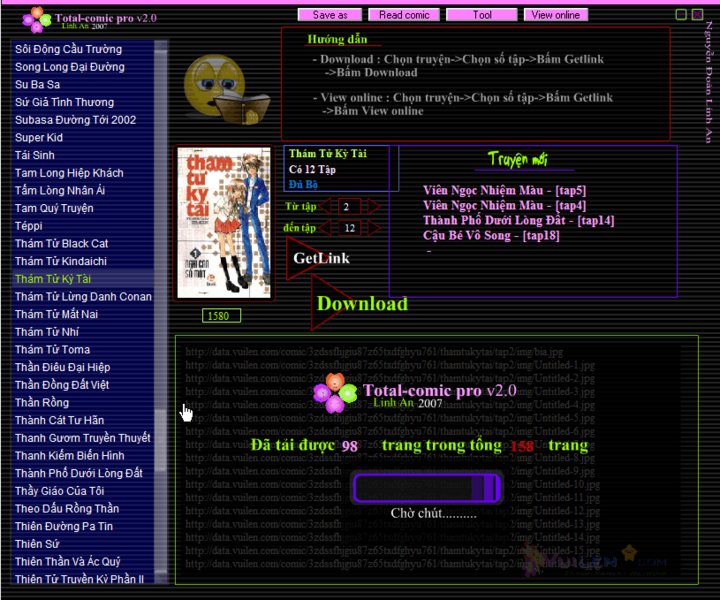Click the Total-comic pro flower logo
The width and height of the screenshot is (720, 600).
tap(36, 19)
